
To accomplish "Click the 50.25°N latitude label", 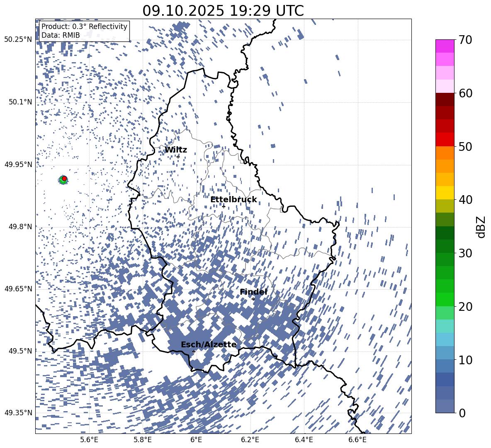I will [18, 40].
